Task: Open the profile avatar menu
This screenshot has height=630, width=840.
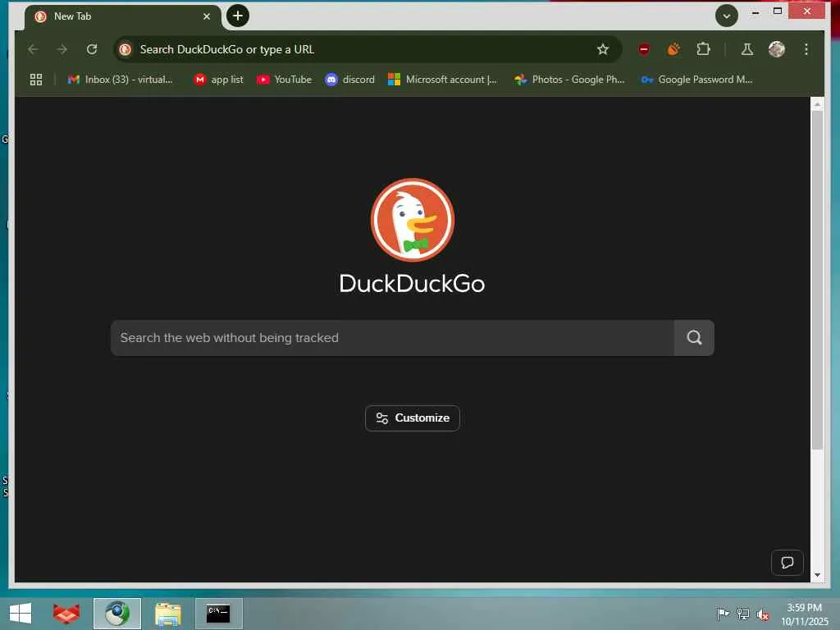Action: pos(776,49)
